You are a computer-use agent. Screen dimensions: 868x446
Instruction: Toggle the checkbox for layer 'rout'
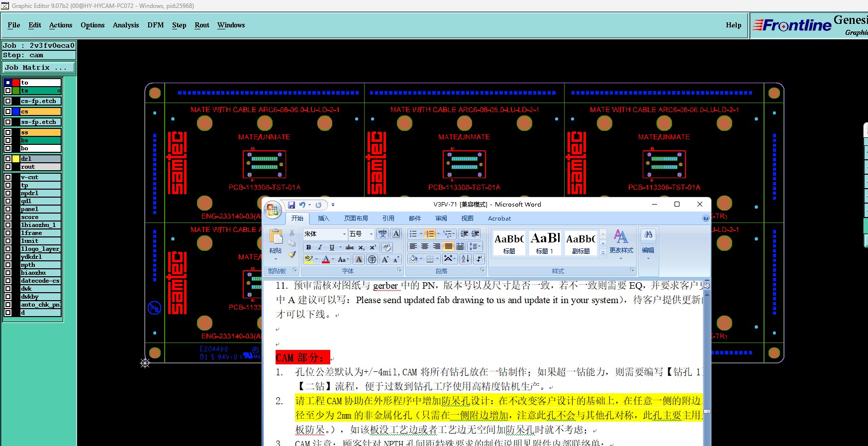(x=8, y=167)
